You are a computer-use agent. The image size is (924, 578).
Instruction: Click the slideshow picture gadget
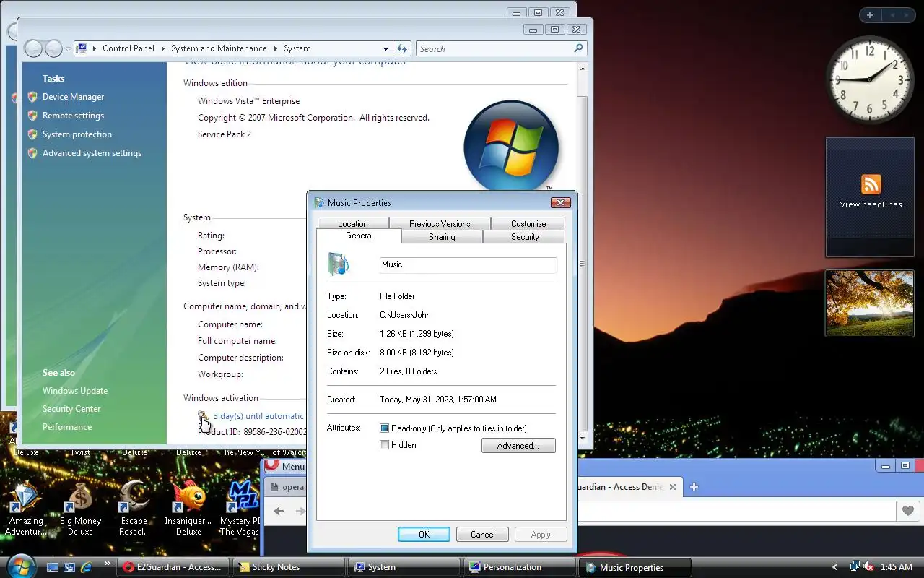pyautogui.click(x=870, y=303)
